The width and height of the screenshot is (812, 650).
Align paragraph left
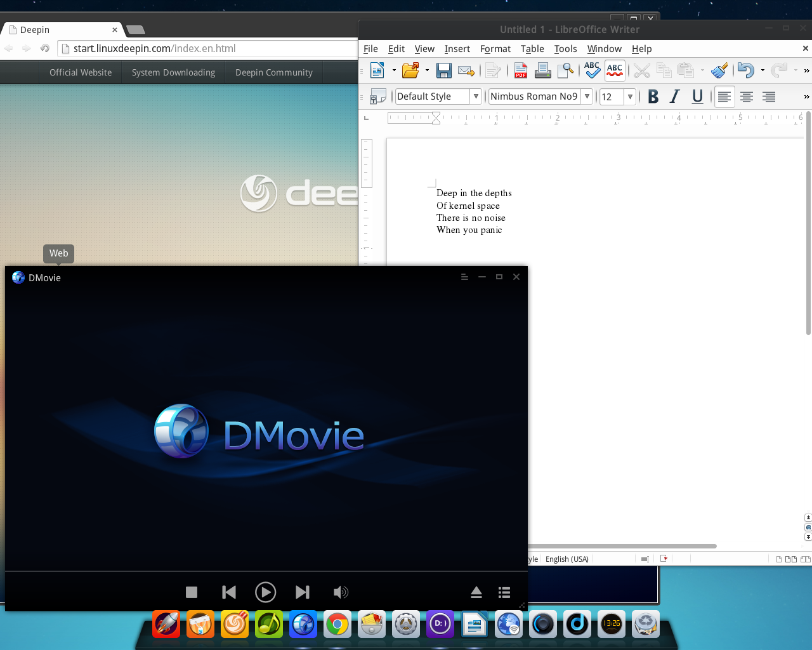tap(724, 96)
